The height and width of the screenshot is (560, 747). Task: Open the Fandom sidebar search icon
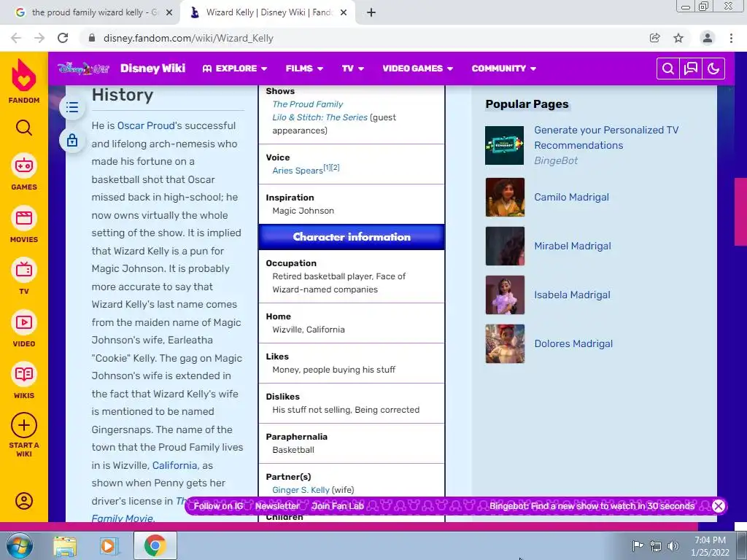pyautogui.click(x=24, y=128)
